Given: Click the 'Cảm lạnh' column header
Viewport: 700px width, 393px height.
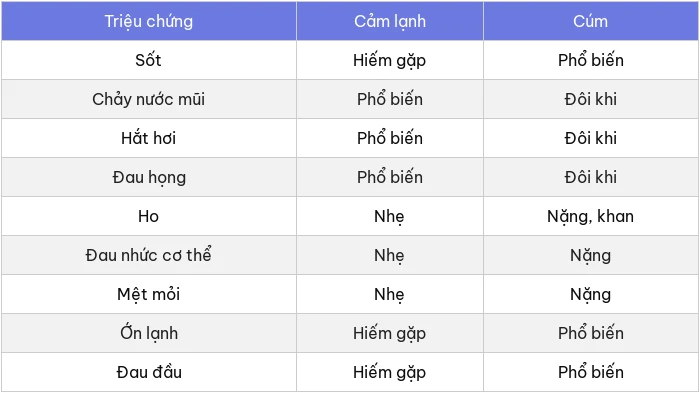Looking at the screenshot, I should pos(390,21).
